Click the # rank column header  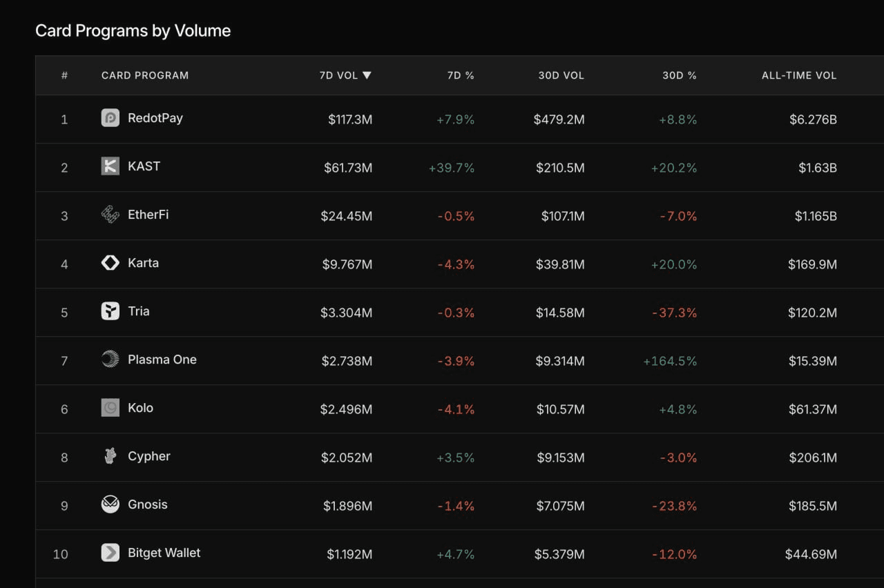pos(64,75)
